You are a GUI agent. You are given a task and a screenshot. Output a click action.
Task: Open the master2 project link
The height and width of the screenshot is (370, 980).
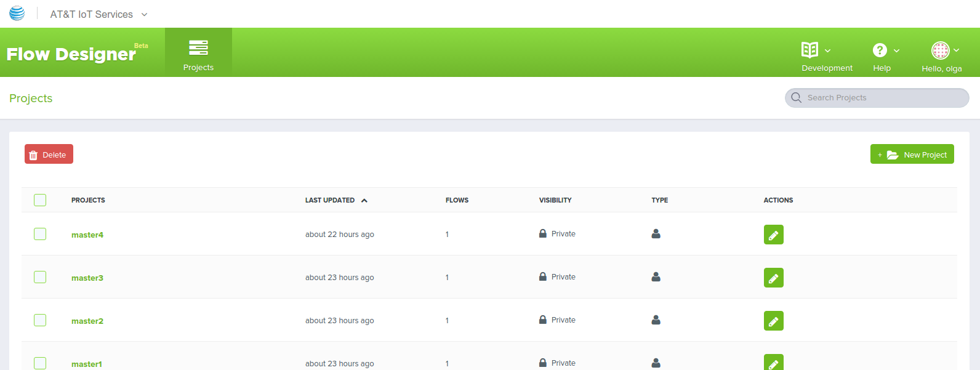coord(87,321)
